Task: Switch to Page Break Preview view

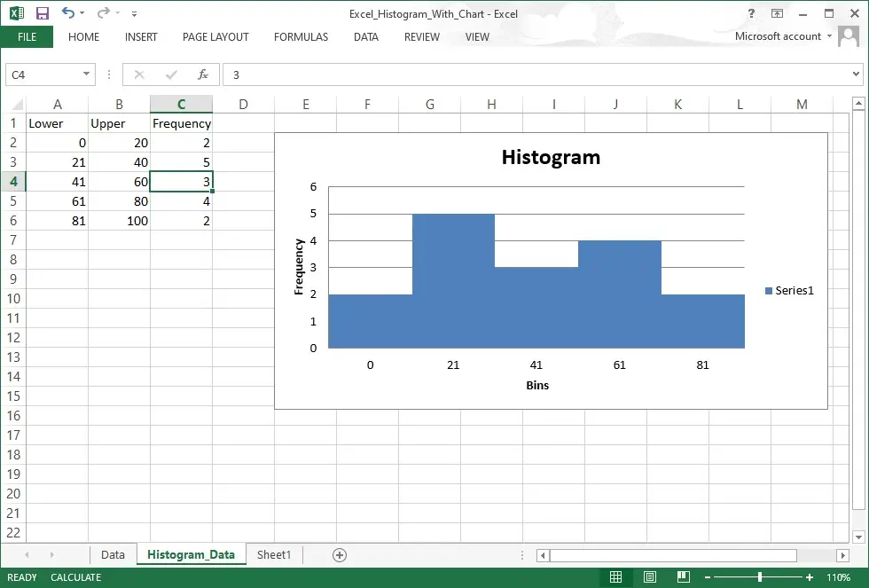Action: (682, 577)
